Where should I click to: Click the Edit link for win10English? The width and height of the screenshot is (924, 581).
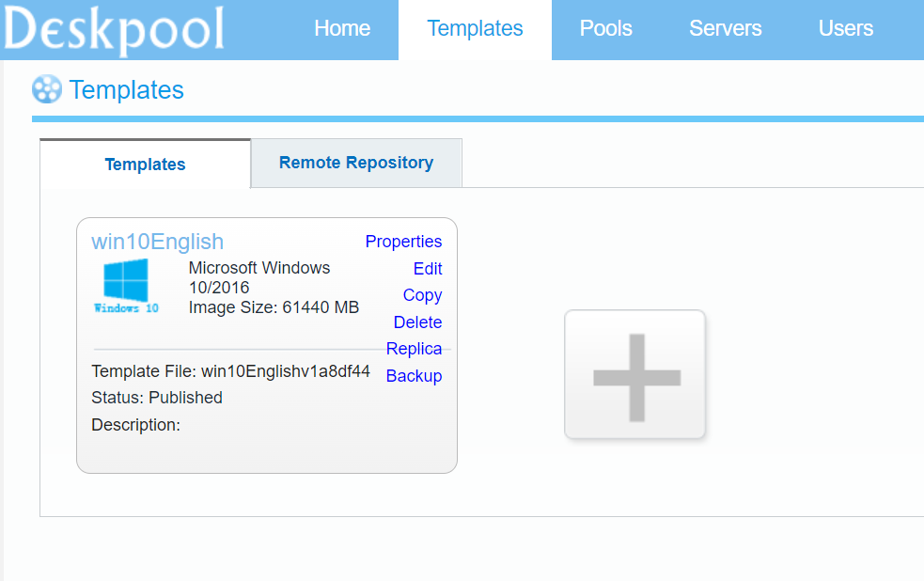(x=428, y=269)
